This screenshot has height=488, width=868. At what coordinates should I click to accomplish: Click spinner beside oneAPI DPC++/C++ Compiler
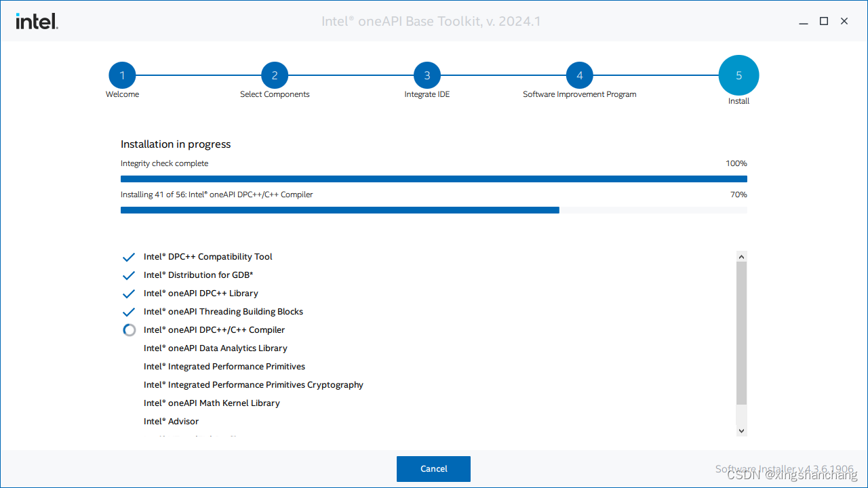[129, 330]
